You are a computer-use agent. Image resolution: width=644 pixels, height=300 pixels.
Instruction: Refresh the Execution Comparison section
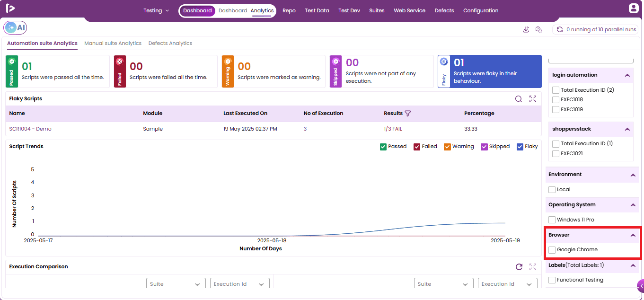tap(519, 267)
